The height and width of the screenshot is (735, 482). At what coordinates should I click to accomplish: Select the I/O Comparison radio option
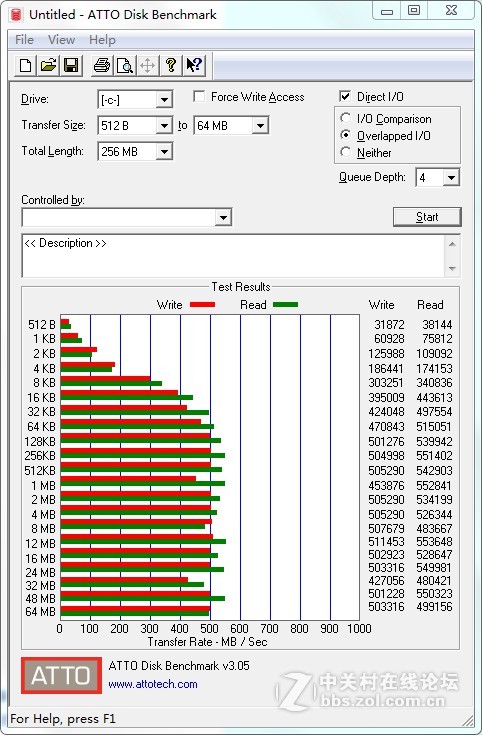pos(346,118)
